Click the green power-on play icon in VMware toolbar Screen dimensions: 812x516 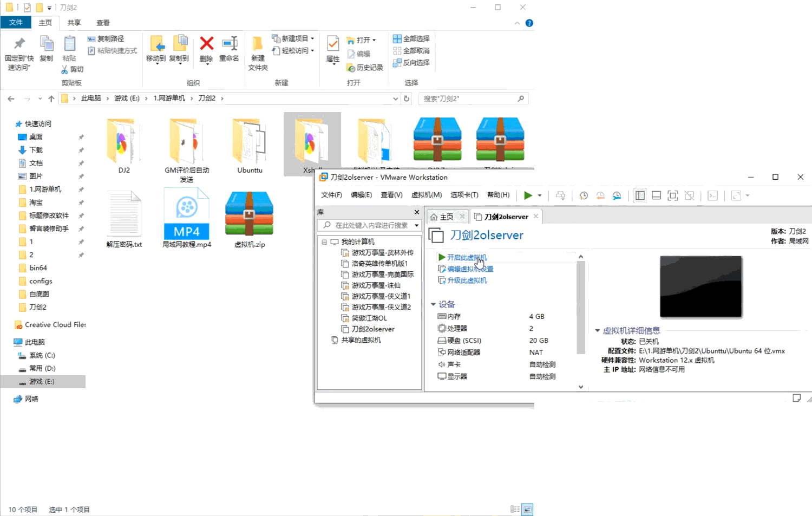(x=528, y=195)
